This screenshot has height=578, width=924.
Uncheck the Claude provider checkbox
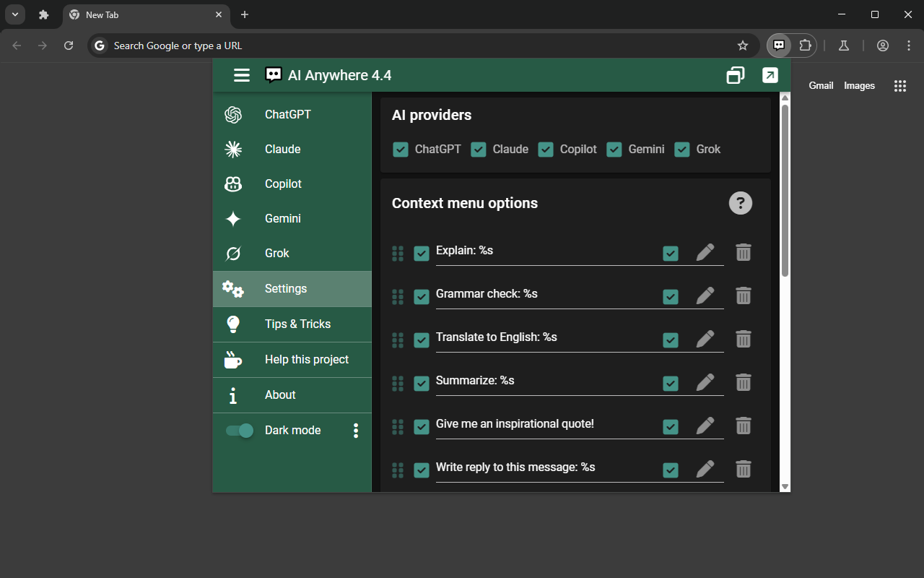479,150
